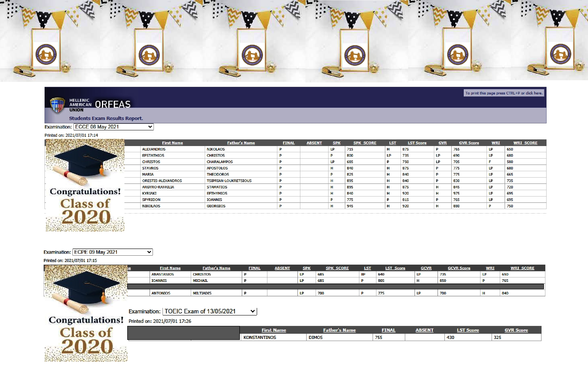Image resolution: width=588 pixels, height=369 pixels.
Task: Click the lower Class of 2020 graduation image
Action: click(86, 313)
